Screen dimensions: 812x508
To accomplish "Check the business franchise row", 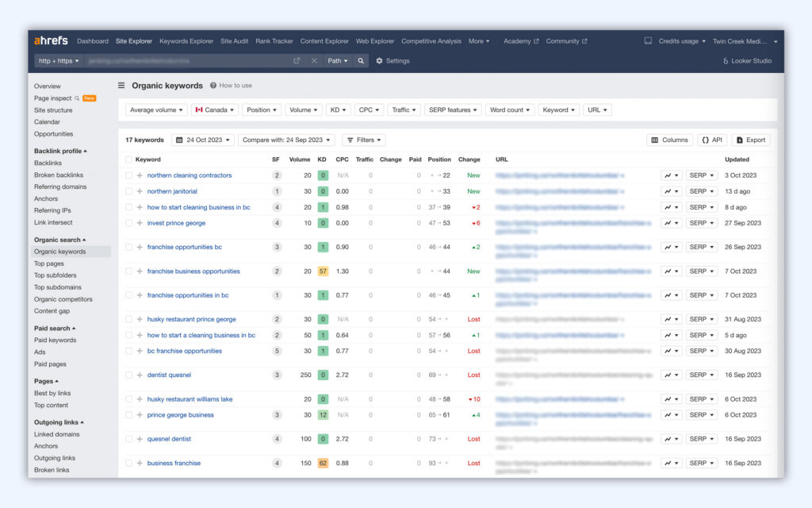I will point(128,463).
